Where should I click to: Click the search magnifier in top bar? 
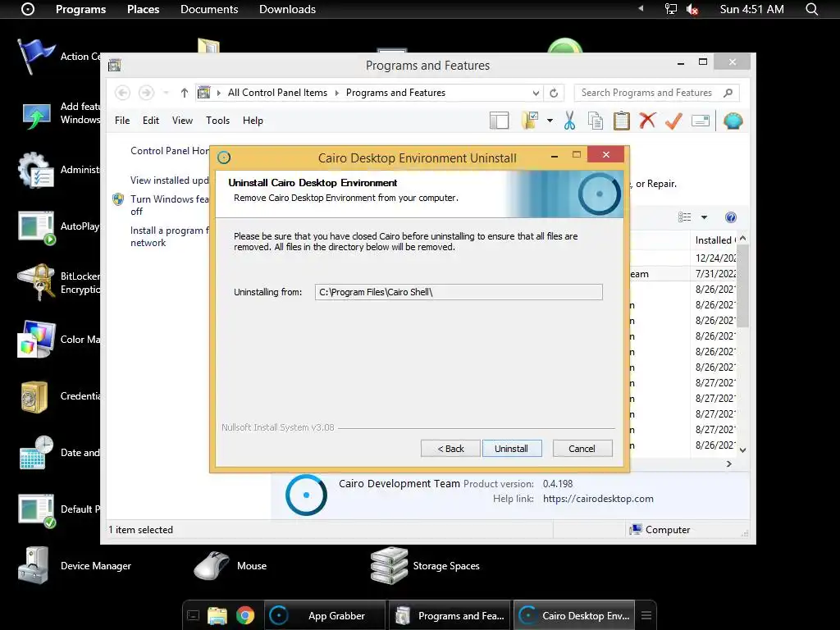point(811,9)
